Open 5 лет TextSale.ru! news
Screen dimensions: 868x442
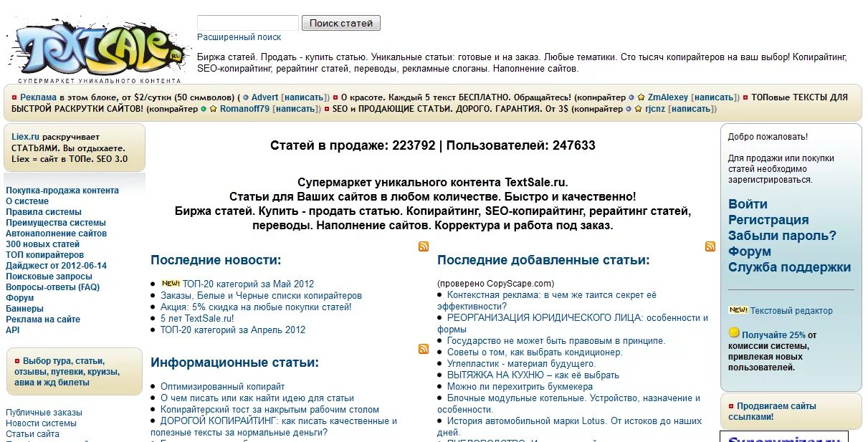click(x=197, y=318)
